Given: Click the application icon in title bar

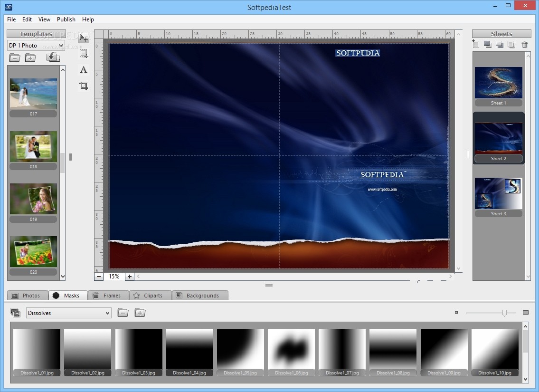Looking at the screenshot, I should coord(8,7).
